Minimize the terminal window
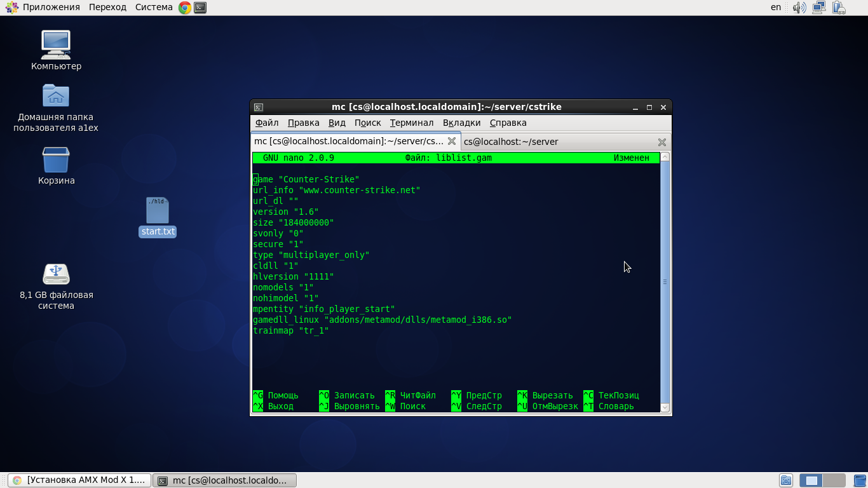The width and height of the screenshot is (868, 488). click(636, 107)
